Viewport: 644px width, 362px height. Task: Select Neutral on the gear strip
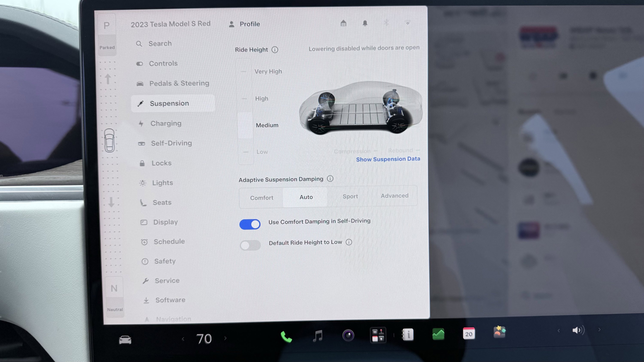114,297
